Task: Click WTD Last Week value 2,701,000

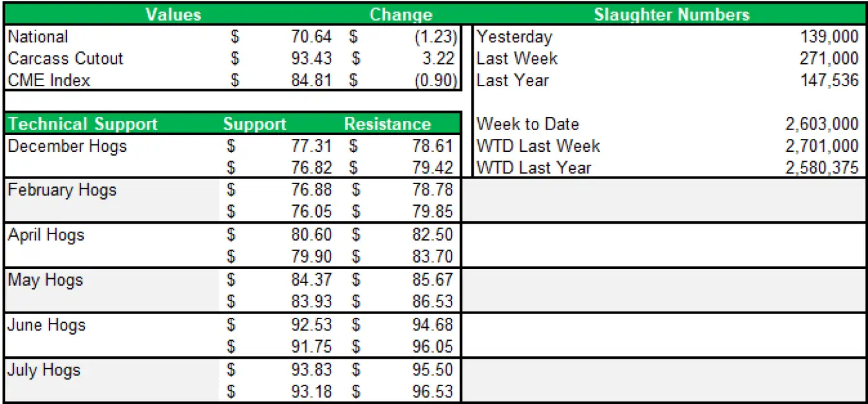Action: click(x=821, y=146)
